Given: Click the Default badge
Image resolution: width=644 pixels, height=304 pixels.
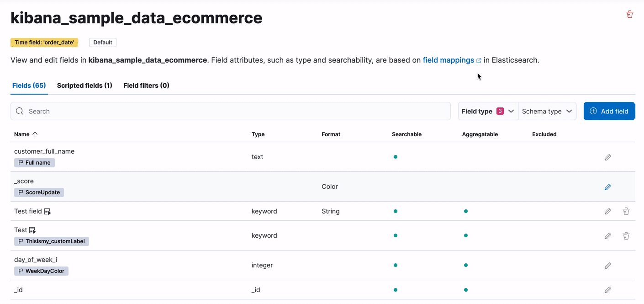Looking at the screenshot, I should click(x=103, y=43).
